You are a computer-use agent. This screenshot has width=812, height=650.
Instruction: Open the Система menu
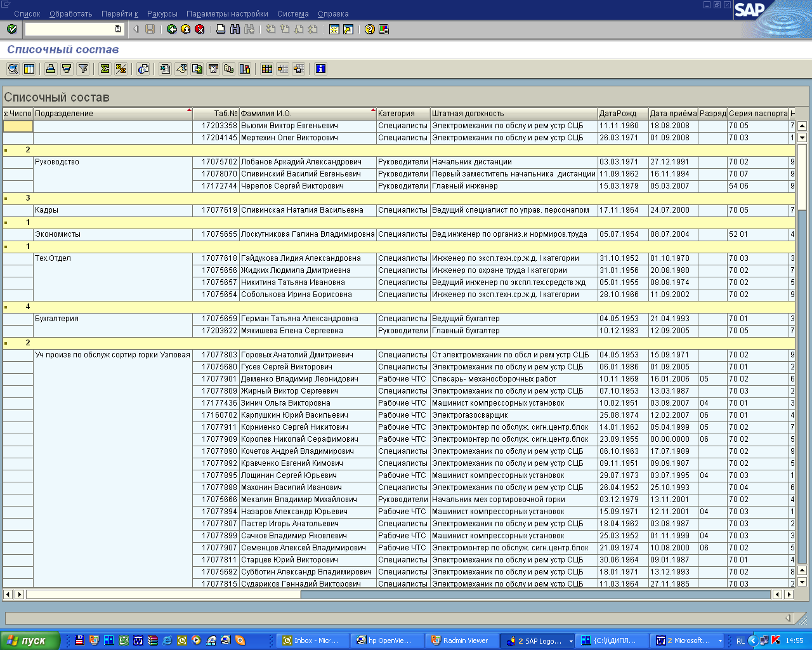click(x=293, y=14)
